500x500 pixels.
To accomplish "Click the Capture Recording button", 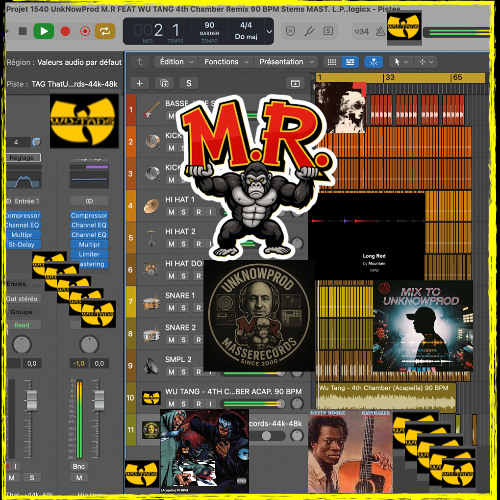I will (x=85, y=31).
